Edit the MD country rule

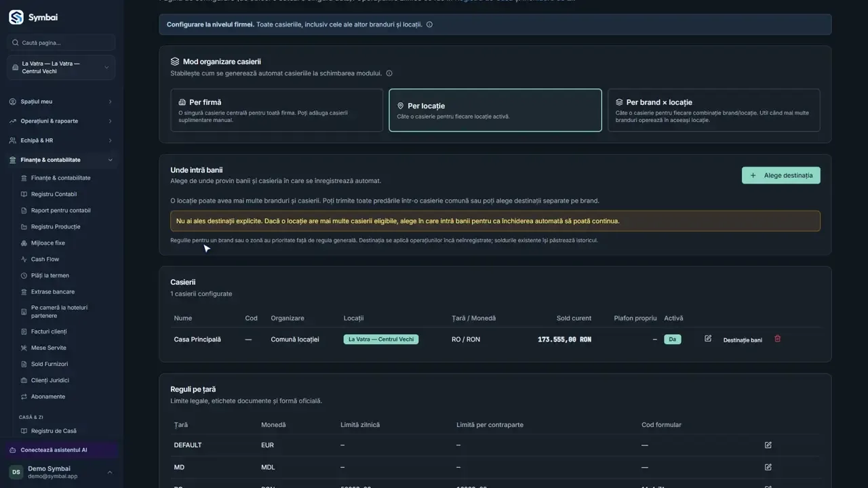[768, 467]
